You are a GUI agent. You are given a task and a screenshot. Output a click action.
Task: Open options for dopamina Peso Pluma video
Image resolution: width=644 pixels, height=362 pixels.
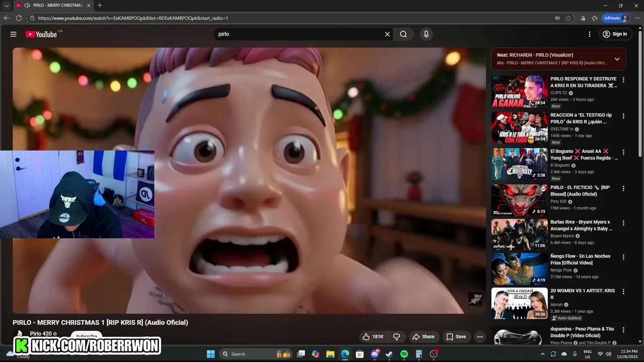(623, 329)
